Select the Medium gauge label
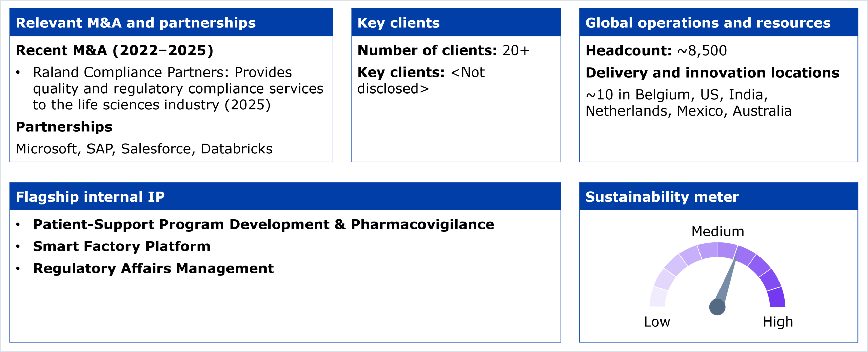 [717, 232]
